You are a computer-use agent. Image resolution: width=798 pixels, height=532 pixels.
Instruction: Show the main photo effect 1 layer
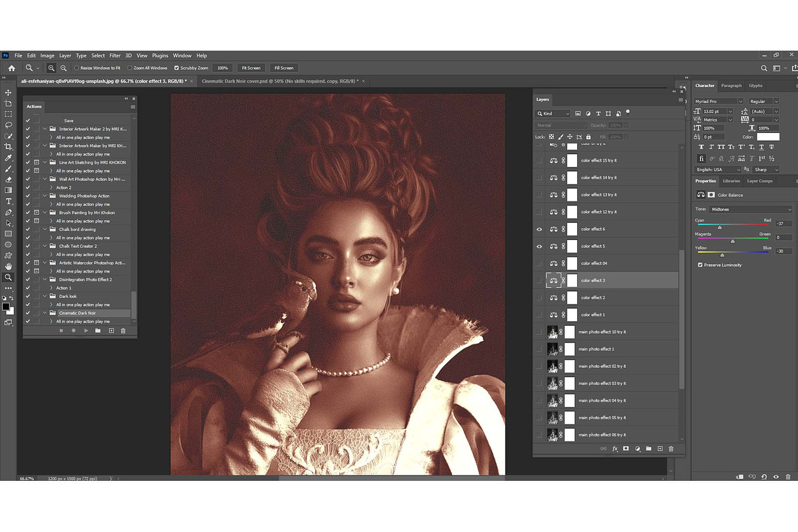pos(539,349)
